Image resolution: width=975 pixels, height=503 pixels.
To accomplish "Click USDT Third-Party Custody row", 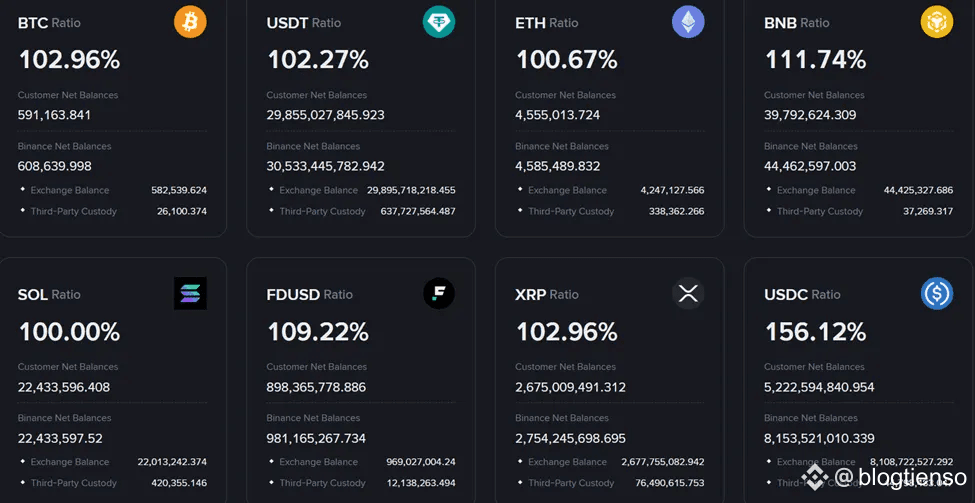I will pos(361,211).
